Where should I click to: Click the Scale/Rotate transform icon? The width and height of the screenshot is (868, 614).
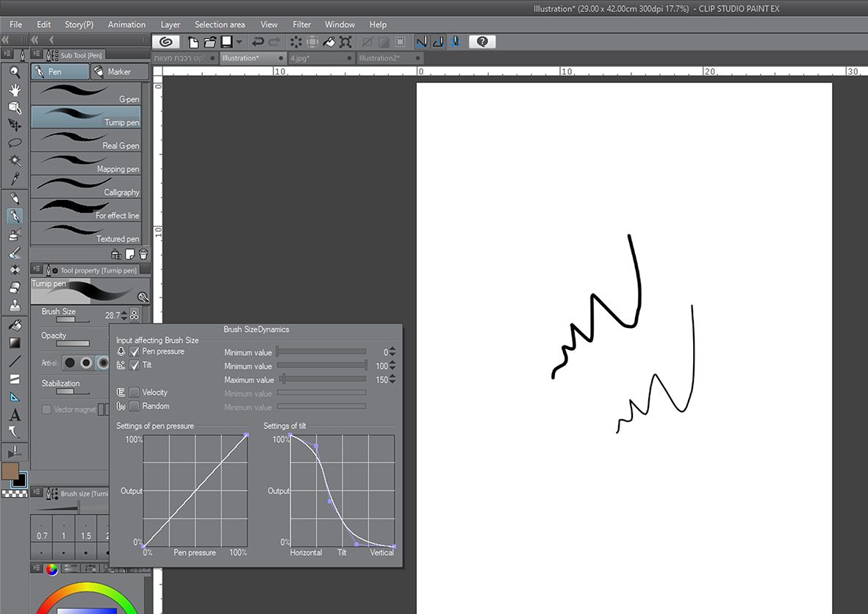click(345, 42)
